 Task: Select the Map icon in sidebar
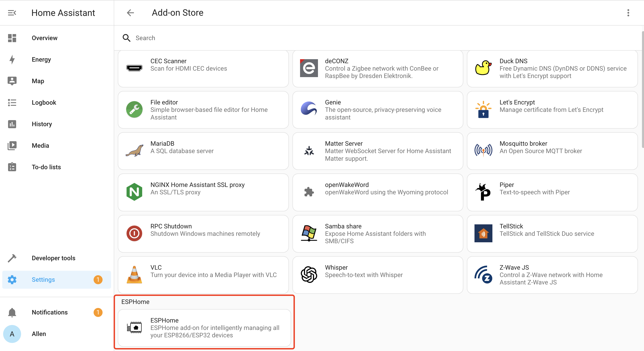click(12, 81)
